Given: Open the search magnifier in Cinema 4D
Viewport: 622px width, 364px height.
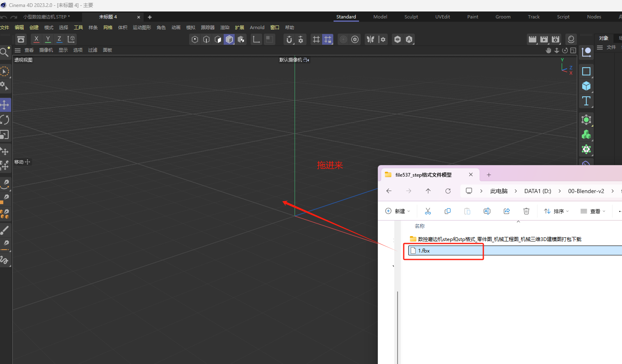Looking at the screenshot, I should pos(4,52).
